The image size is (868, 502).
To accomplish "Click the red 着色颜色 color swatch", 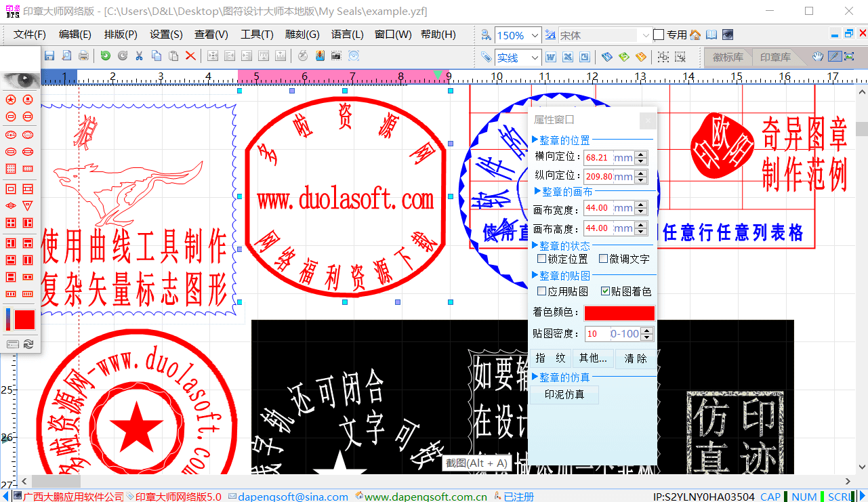I will [619, 313].
